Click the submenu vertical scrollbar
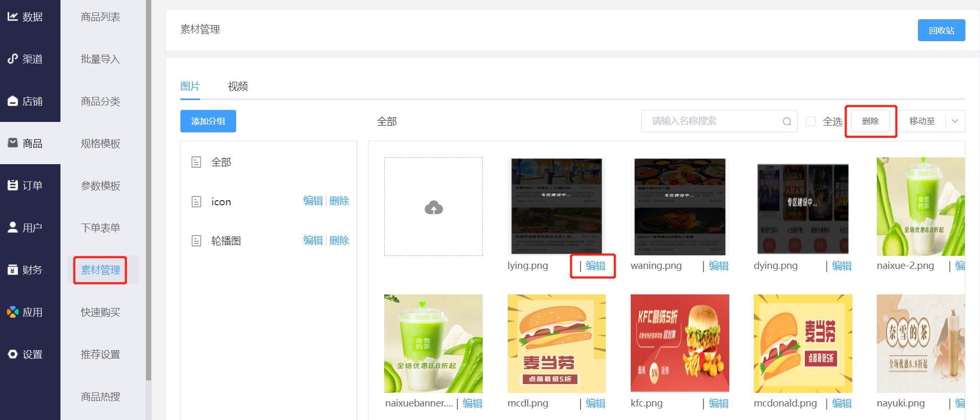980x420 pixels. click(x=149, y=190)
